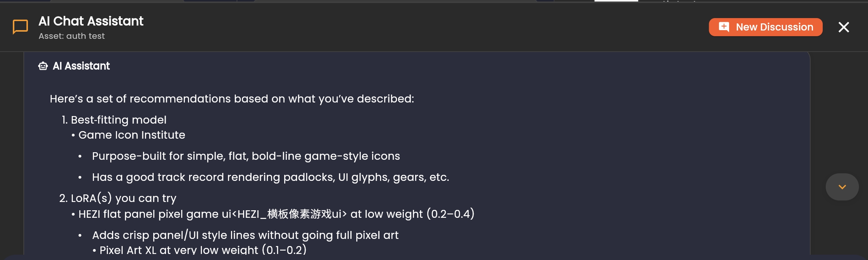This screenshot has width=868, height=260.
Task: Select the 'Best-fitting model' list heading
Action: 119,120
